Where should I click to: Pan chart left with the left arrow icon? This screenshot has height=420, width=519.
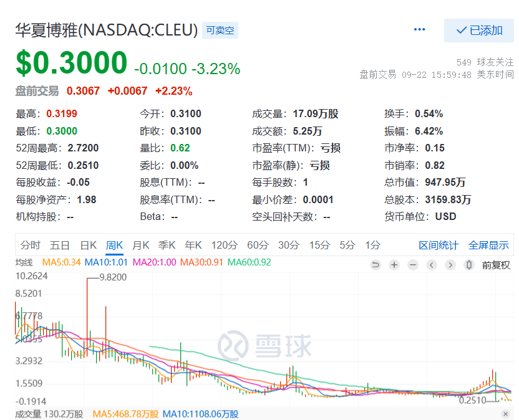[431, 265]
